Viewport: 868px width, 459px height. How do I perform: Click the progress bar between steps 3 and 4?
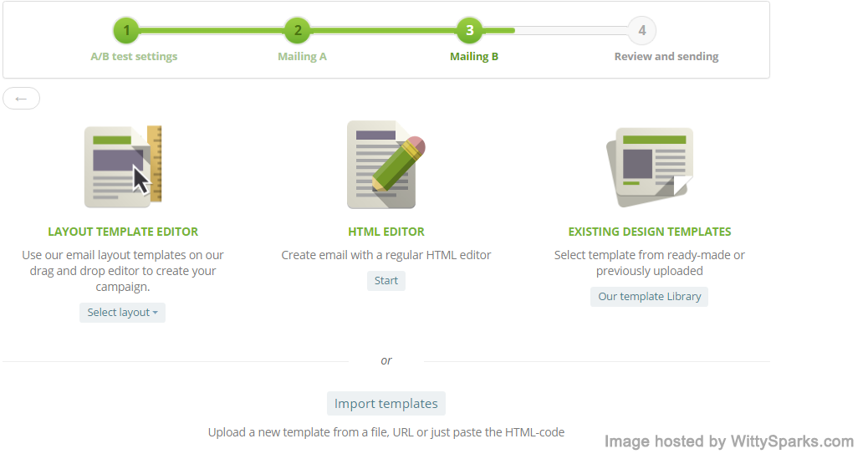point(556,31)
